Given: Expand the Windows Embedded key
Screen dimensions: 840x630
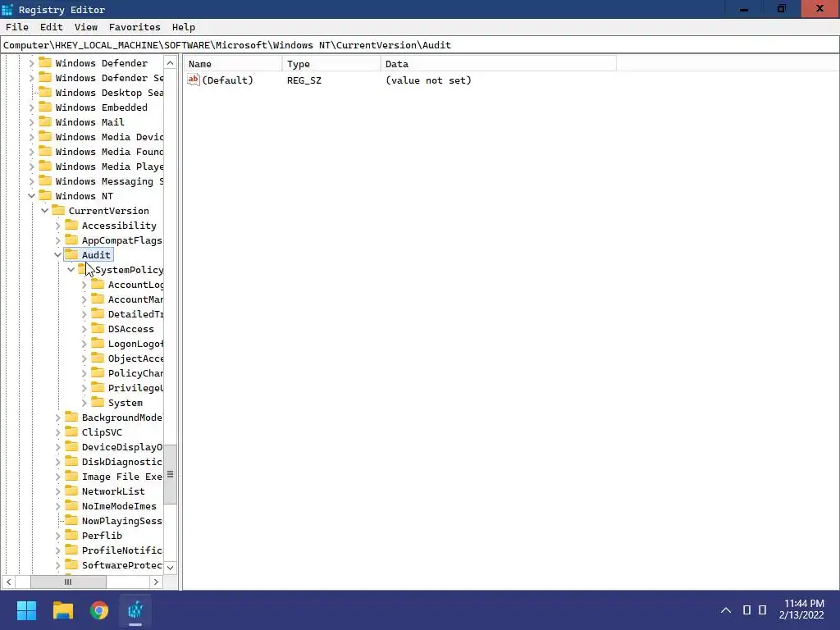Looking at the screenshot, I should point(32,107).
